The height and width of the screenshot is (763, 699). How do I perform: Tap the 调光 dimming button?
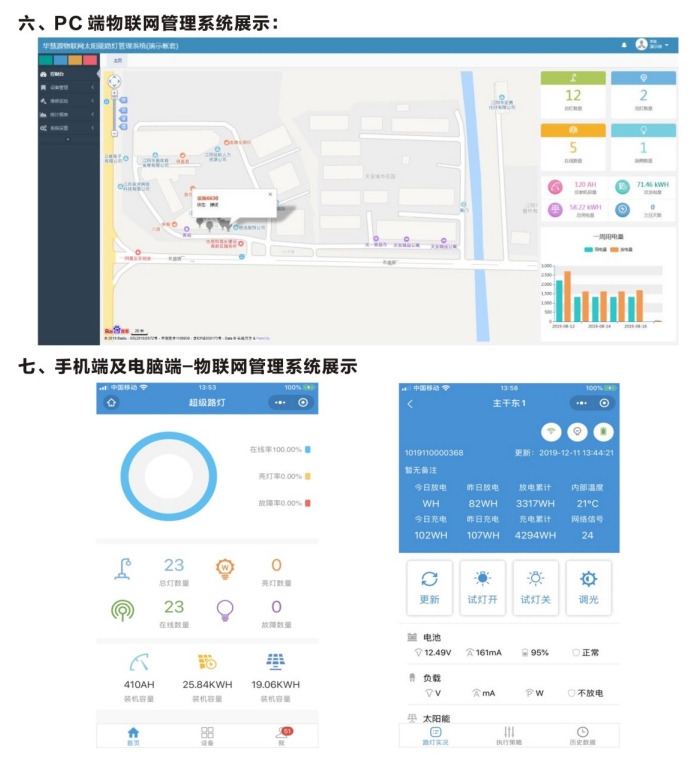click(589, 588)
